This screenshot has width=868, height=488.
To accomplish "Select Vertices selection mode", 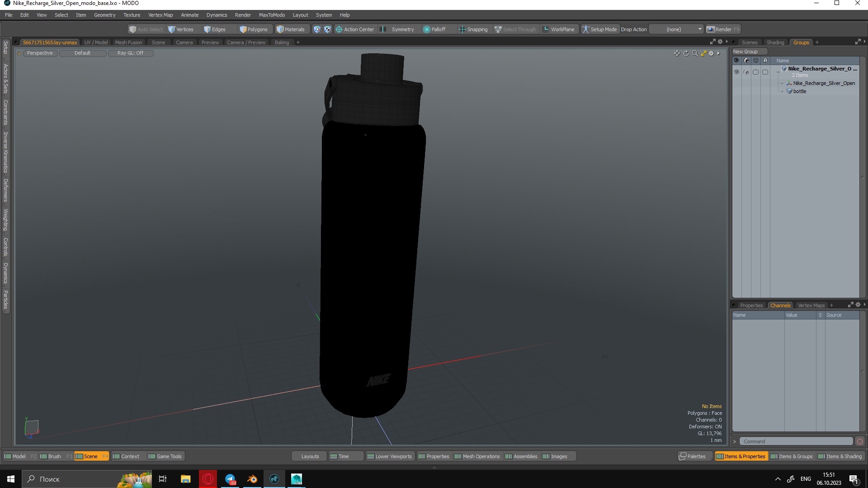I will pyautogui.click(x=181, y=29).
